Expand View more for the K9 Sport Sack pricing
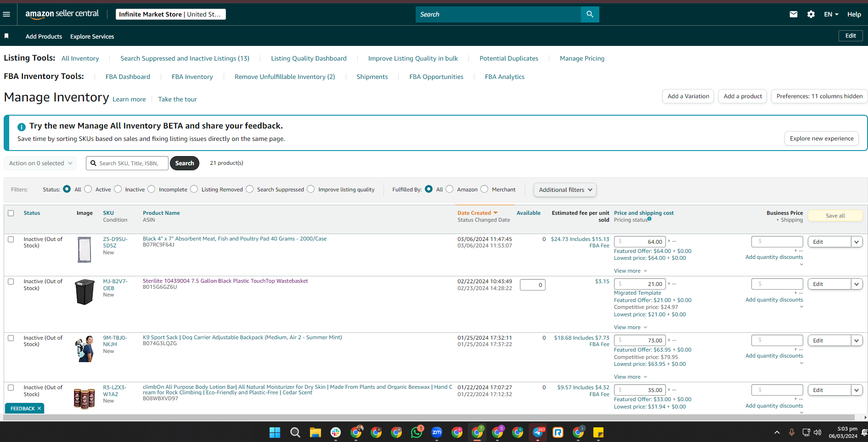Image resolution: width=868 pixels, height=442 pixels. pyautogui.click(x=631, y=377)
